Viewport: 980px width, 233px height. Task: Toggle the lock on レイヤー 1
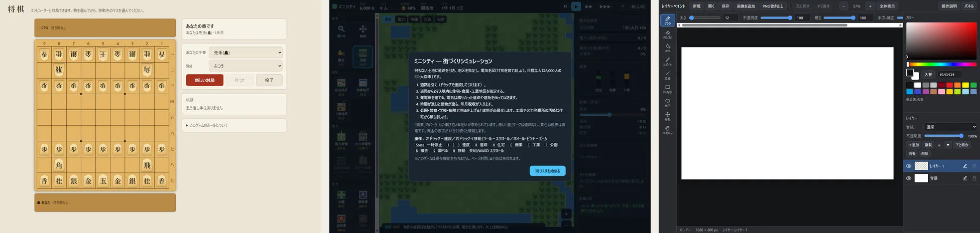point(974,166)
